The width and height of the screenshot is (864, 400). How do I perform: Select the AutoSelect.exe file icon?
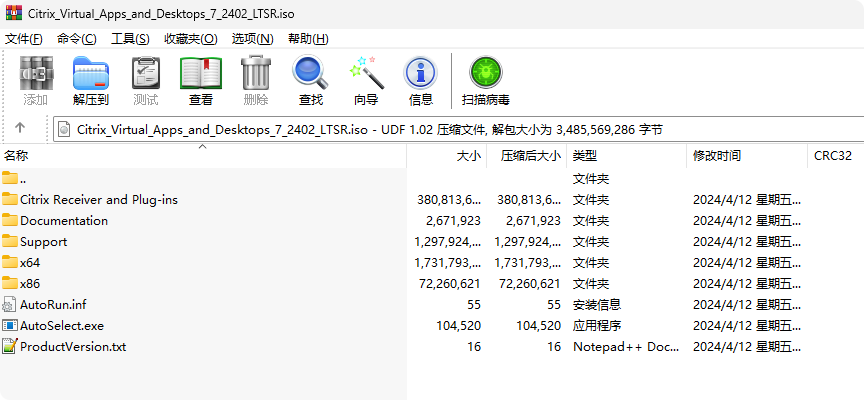click(x=10, y=325)
